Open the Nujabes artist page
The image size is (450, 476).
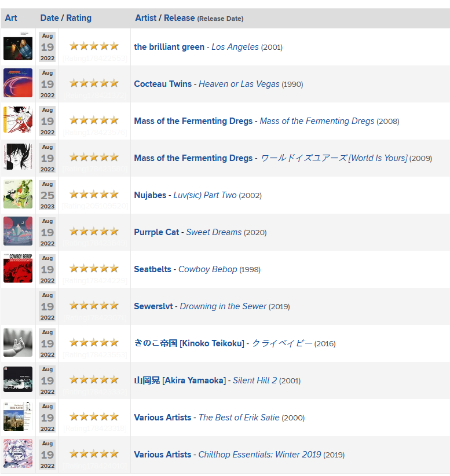[x=150, y=195]
